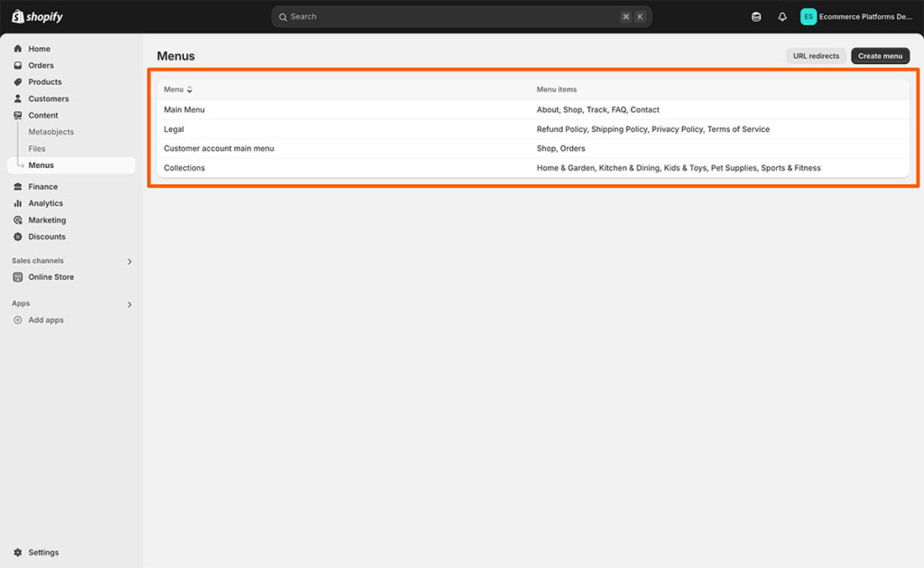Select Metaobjects under Content
Screen dimensions: 924x568
50,132
